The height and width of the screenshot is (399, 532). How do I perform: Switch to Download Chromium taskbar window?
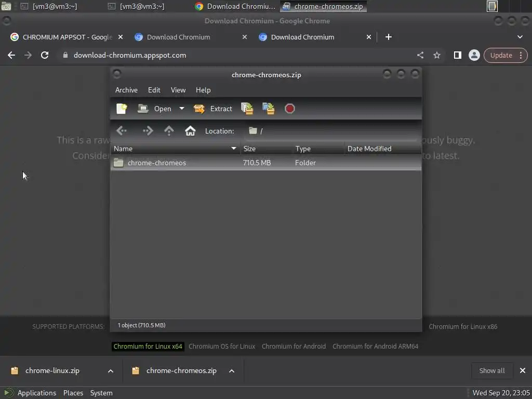click(x=235, y=6)
